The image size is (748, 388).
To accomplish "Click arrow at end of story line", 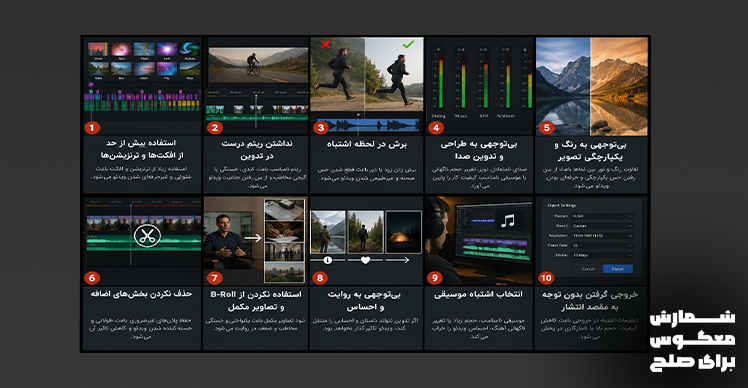I will tap(398, 260).
